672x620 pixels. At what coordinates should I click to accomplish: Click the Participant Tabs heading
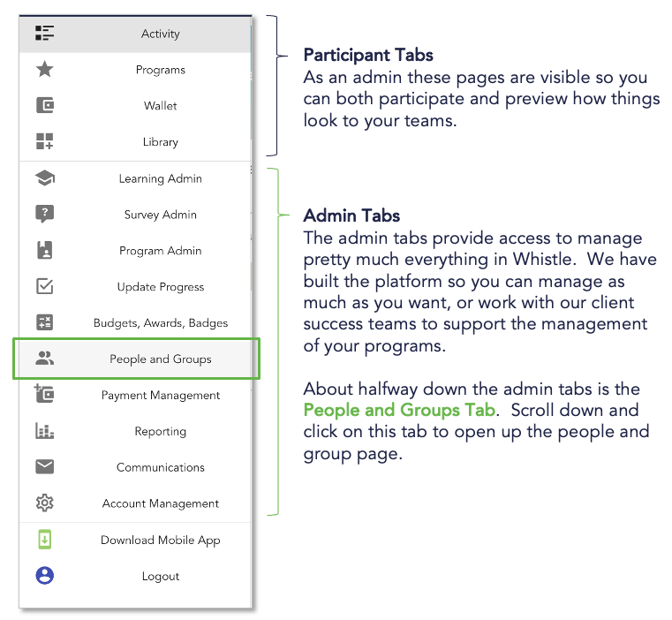(368, 55)
